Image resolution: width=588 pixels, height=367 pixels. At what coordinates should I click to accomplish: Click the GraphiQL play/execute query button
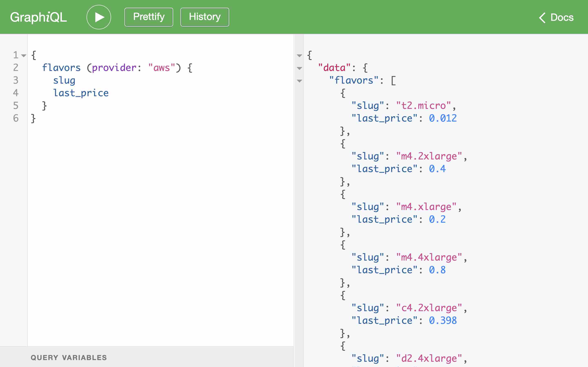[x=99, y=17]
